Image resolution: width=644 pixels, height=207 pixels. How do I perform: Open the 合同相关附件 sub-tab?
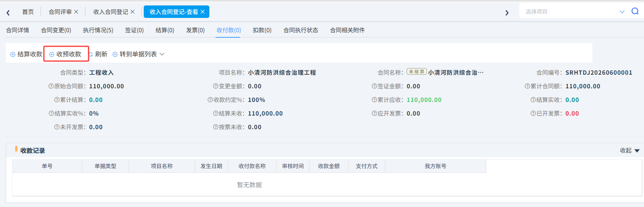(347, 30)
